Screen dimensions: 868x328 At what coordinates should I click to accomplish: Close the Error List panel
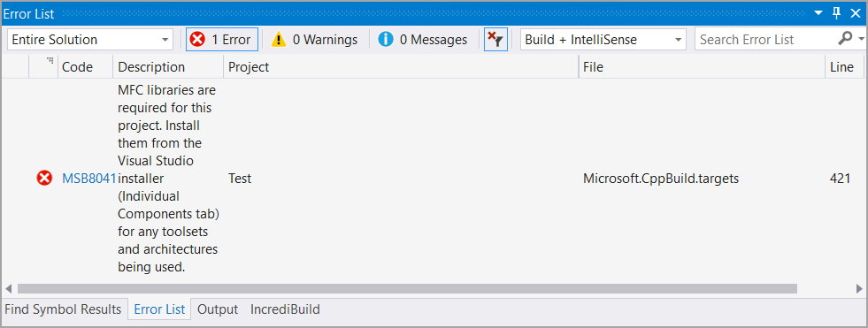click(x=856, y=12)
